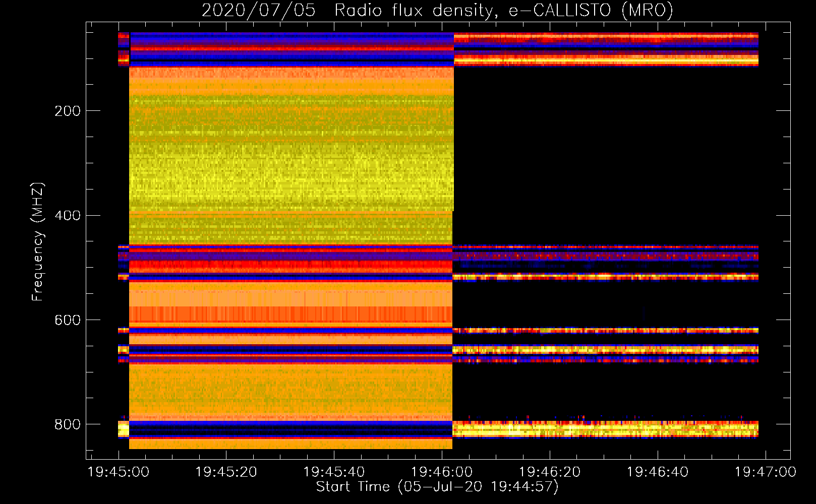Image resolution: width=816 pixels, height=504 pixels.
Task: Click the 19:46:40 time tick label
Action: (x=658, y=472)
